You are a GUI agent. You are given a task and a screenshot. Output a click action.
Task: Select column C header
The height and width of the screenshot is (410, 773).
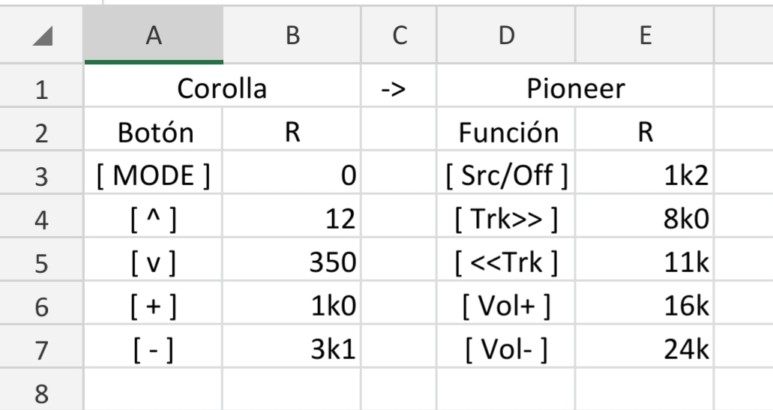click(399, 35)
